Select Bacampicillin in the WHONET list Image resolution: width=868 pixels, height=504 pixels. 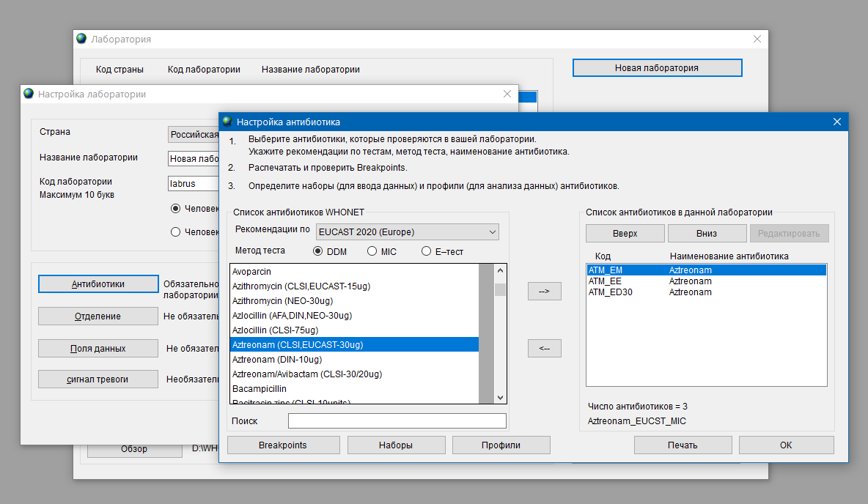(x=354, y=389)
